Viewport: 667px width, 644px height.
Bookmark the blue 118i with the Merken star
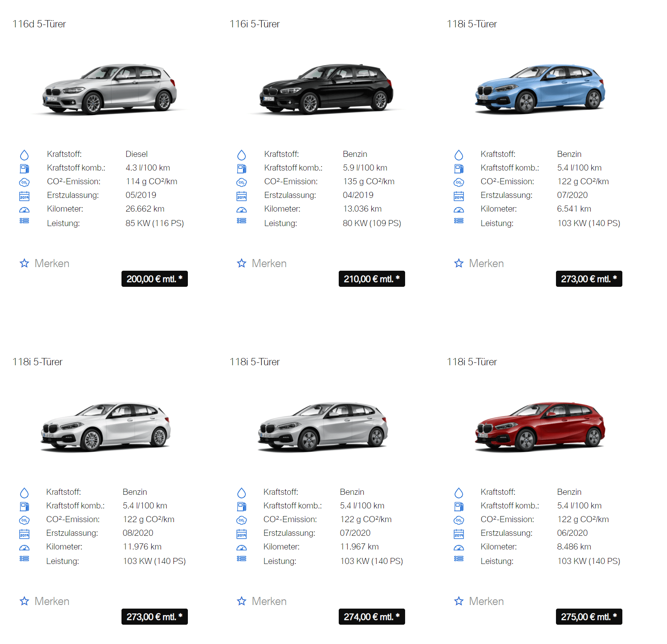(x=459, y=263)
